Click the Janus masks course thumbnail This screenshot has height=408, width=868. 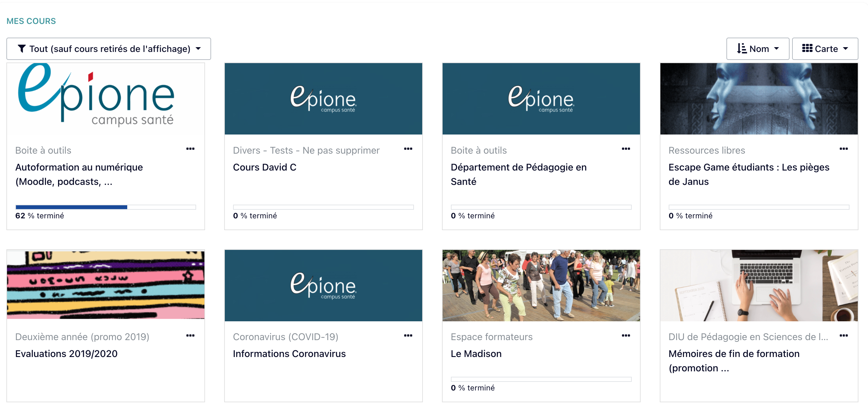759,99
